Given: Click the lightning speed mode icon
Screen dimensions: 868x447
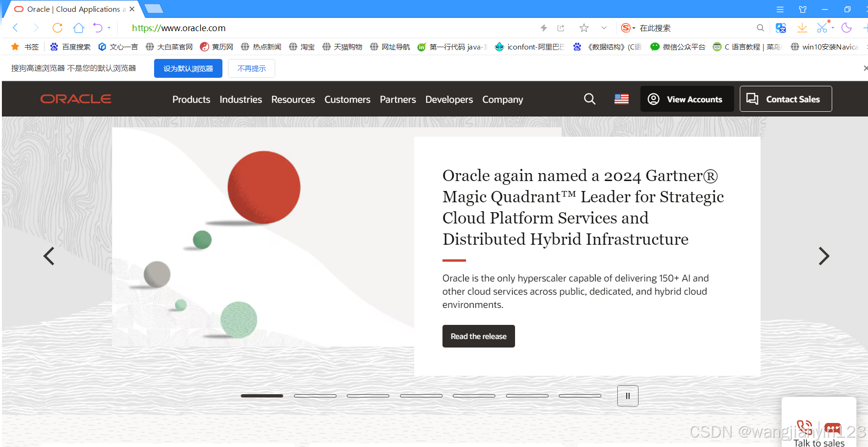Looking at the screenshot, I should pyautogui.click(x=544, y=28).
